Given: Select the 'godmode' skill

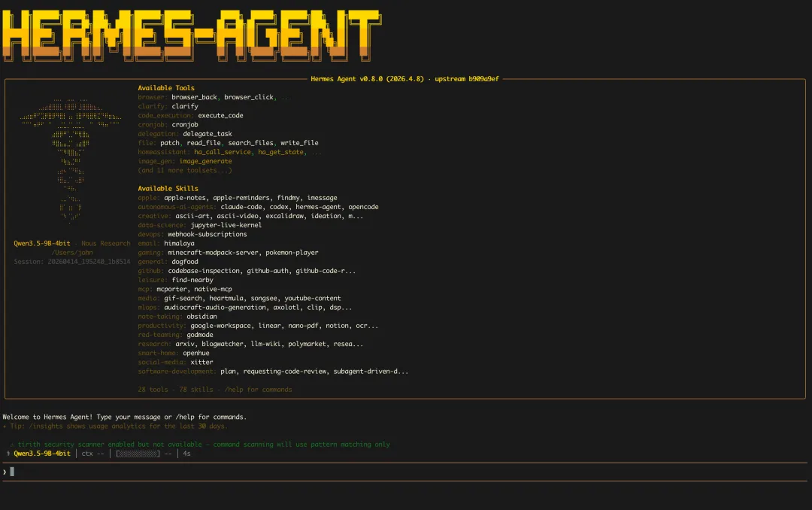Looking at the screenshot, I should point(200,335).
